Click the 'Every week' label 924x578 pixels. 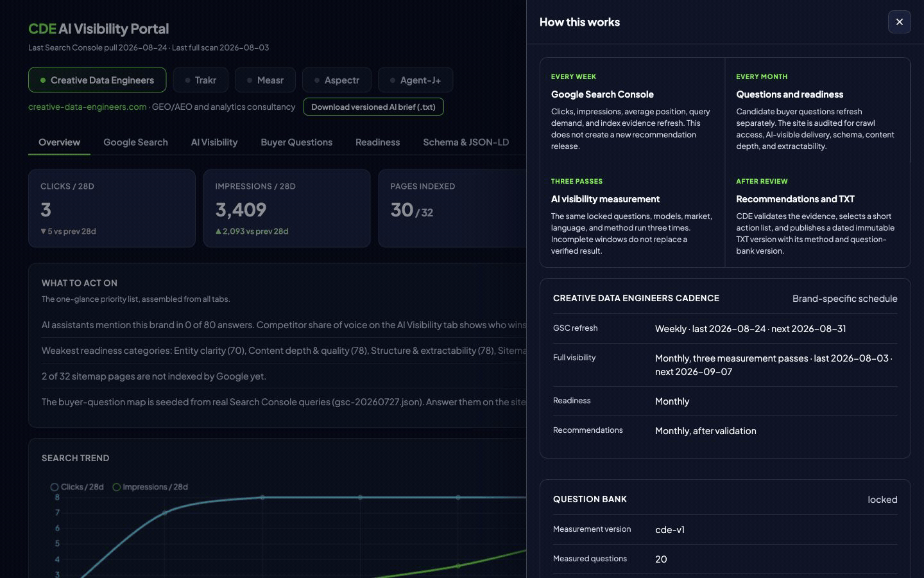coord(574,76)
